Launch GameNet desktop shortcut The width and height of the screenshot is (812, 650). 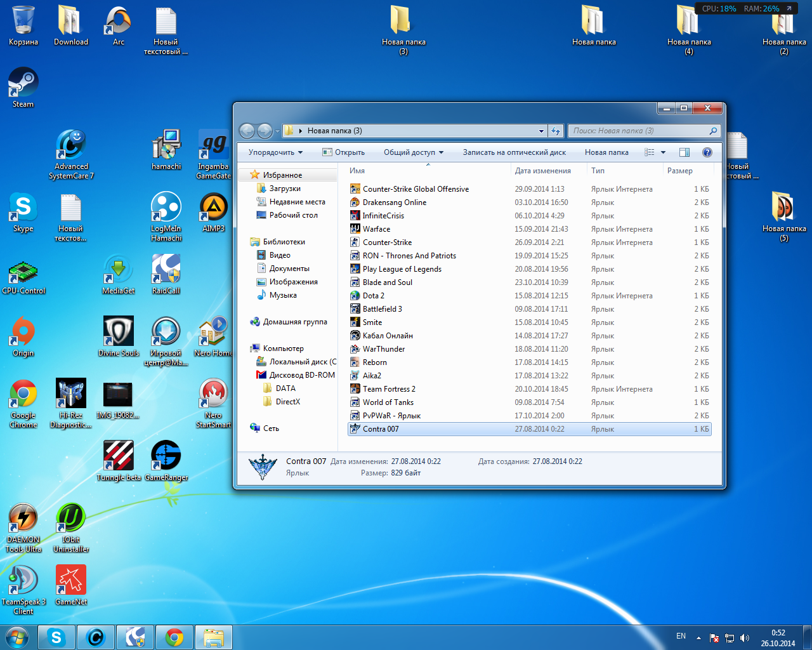pos(71,585)
